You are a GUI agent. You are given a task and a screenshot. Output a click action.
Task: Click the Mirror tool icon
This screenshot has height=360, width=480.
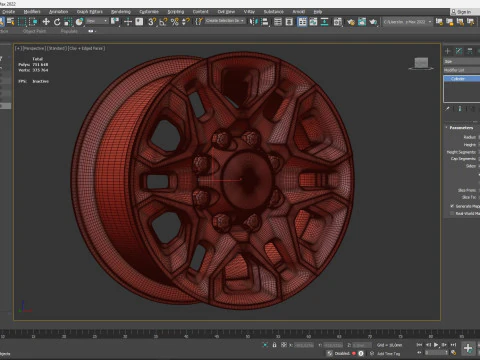[254, 22]
